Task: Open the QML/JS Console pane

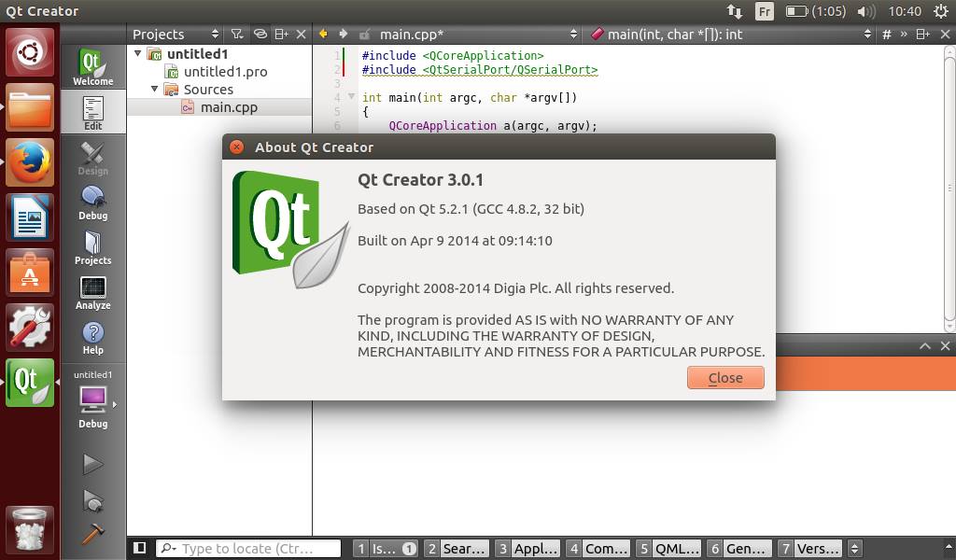Action: (669, 549)
